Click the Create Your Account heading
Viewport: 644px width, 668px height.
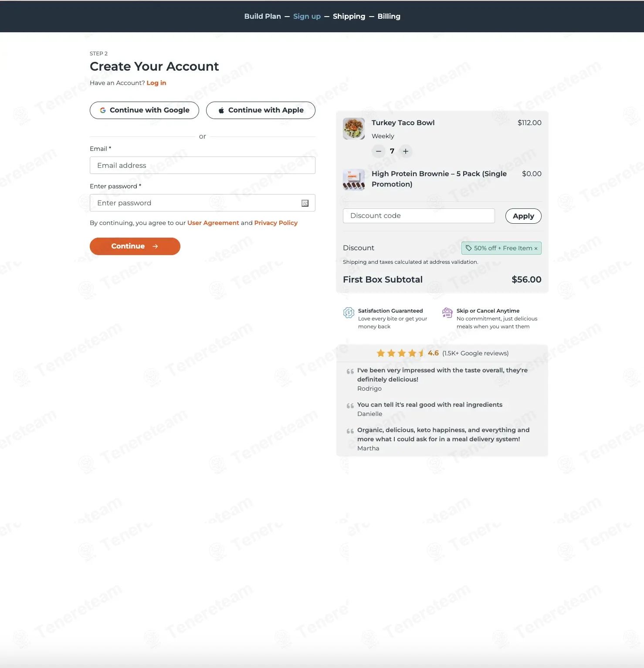tap(154, 66)
